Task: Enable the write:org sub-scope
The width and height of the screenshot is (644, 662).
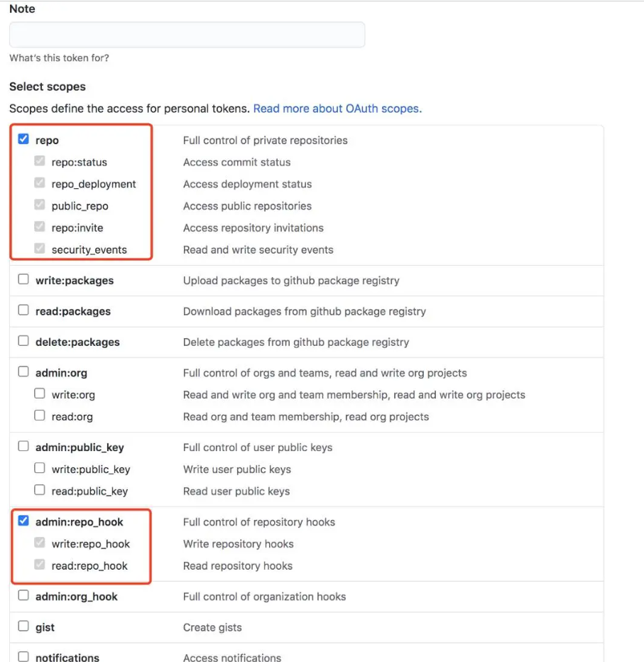Action: [x=40, y=394]
